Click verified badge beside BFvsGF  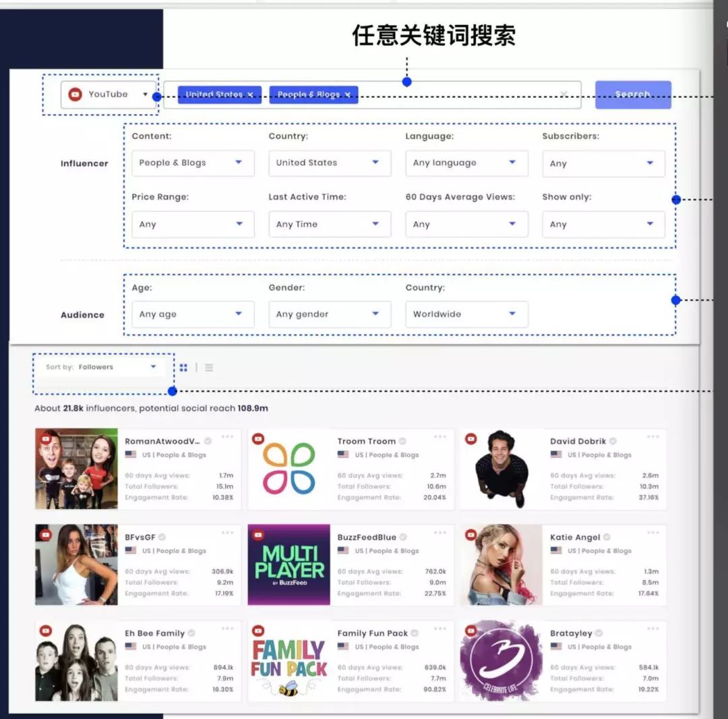tap(162, 538)
